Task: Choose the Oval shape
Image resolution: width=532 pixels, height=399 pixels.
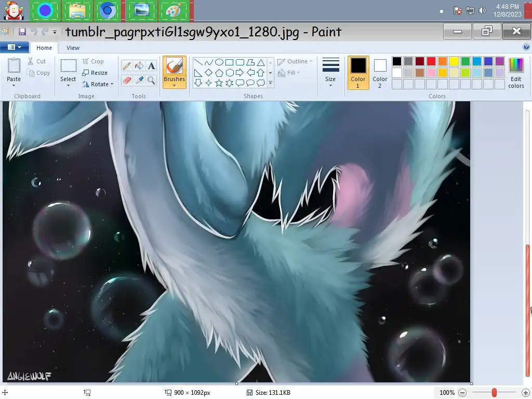Action: [219, 62]
